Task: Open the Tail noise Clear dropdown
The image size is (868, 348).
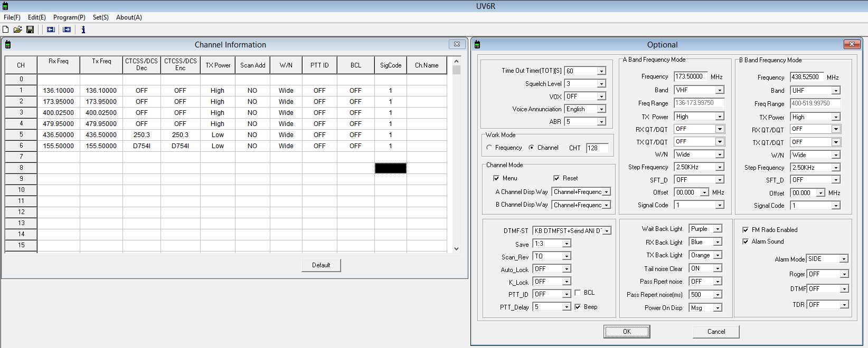Action: 718,268
